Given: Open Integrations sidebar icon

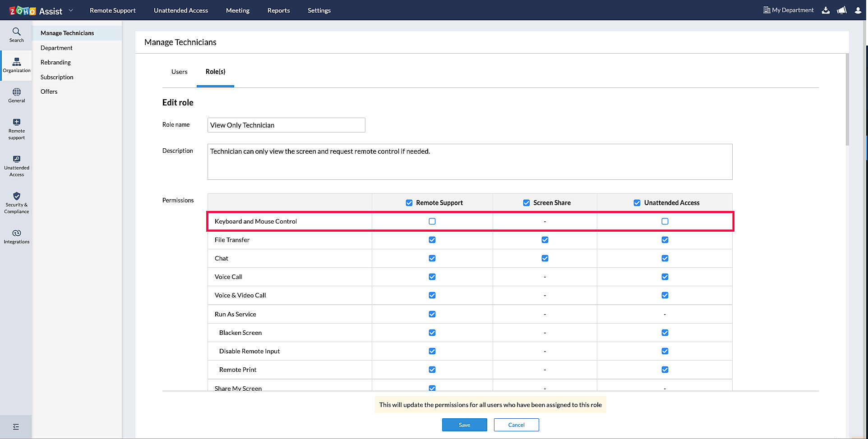Looking at the screenshot, I should pyautogui.click(x=16, y=236).
